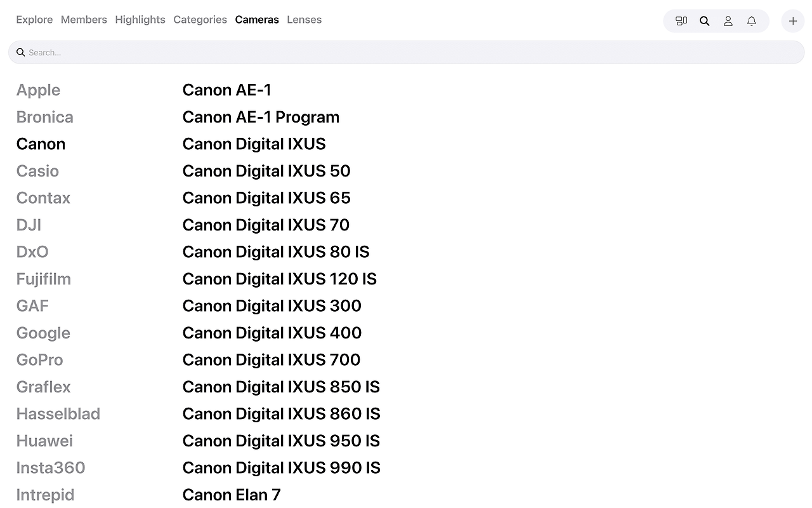Viewport: 812px width, 508px height.
Task: Open the Lenses tab
Action: (304, 20)
